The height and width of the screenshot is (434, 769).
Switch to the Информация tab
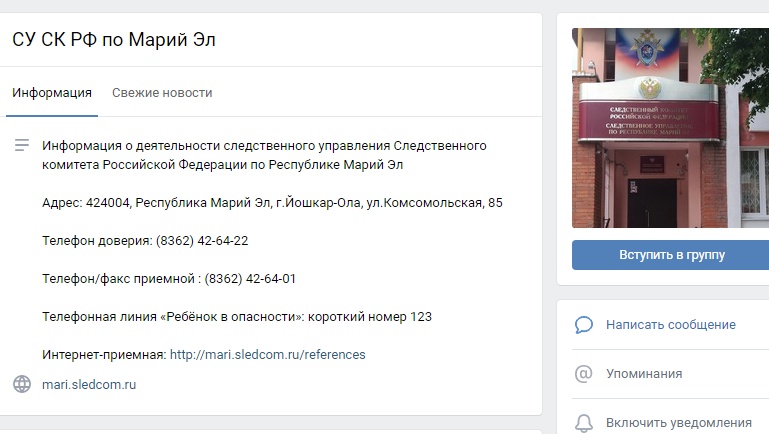click(x=52, y=93)
